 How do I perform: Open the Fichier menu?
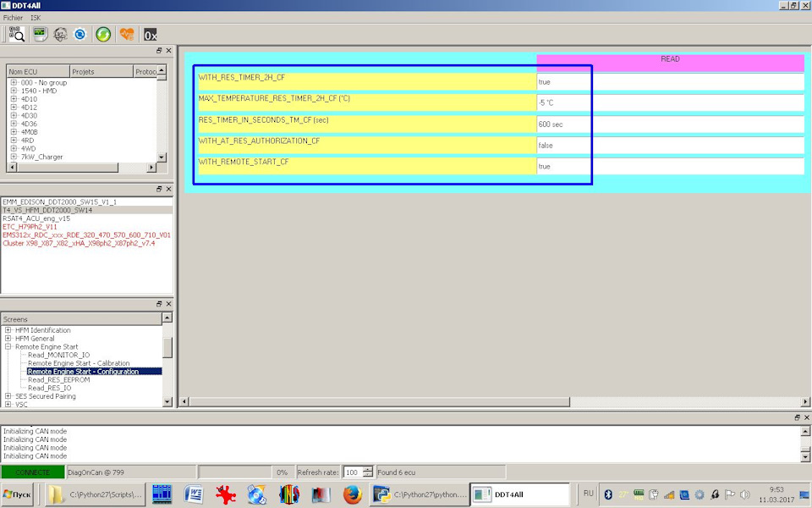click(13, 18)
